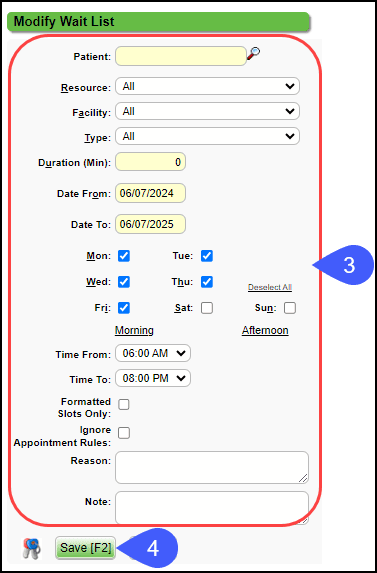Screen dimensions: 377x573
Task: Uncheck the Thu checkbox
Action: tap(207, 282)
